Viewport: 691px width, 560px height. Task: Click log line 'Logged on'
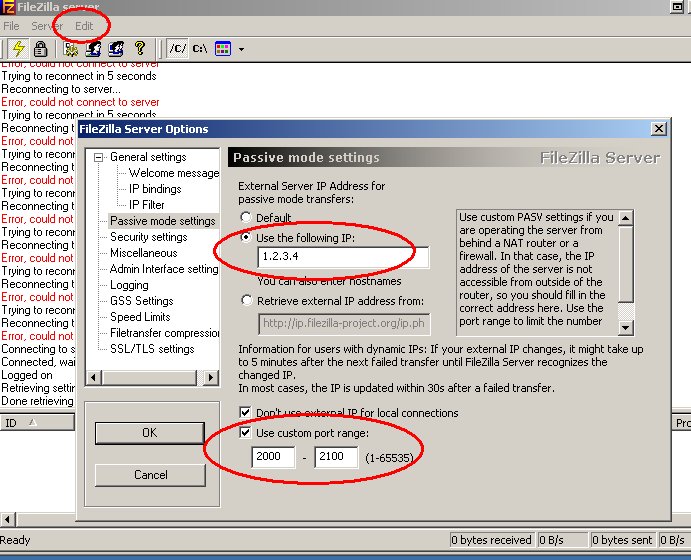pos(27,375)
